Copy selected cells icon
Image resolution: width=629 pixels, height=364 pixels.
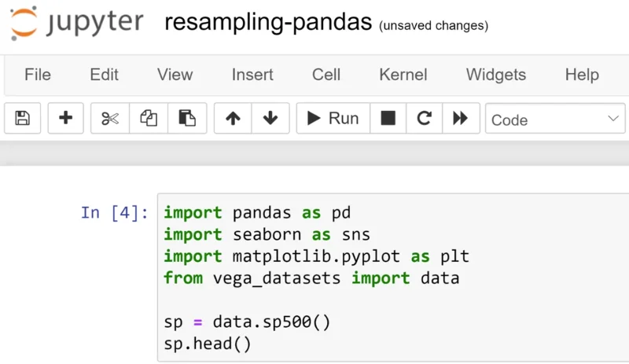[x=149, y=118]
